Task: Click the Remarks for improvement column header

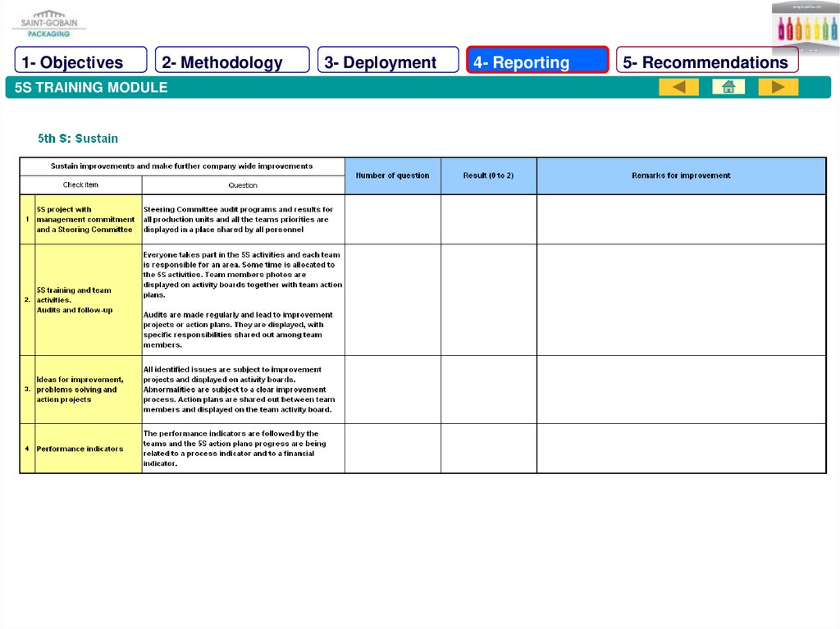Action: tap(681, 175)
